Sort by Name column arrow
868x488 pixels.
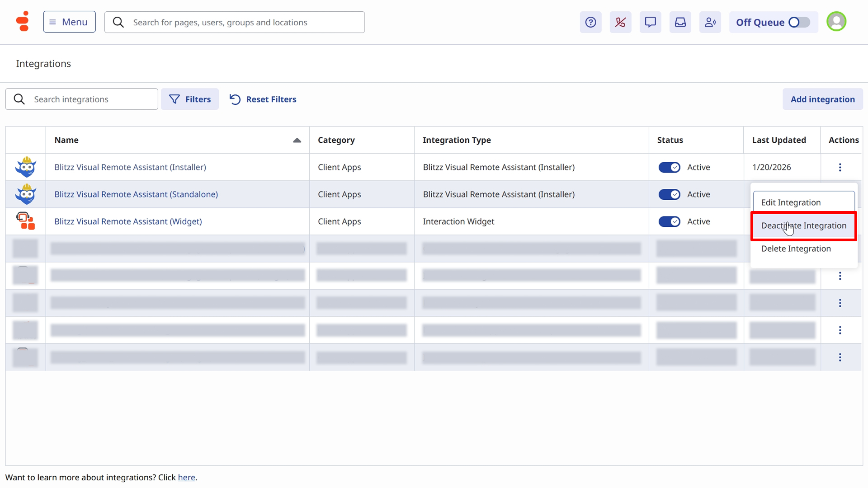297,140
